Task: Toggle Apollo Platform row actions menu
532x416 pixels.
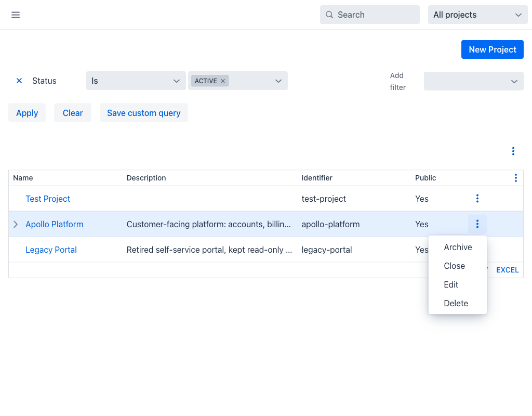Action: click(477, 224)
